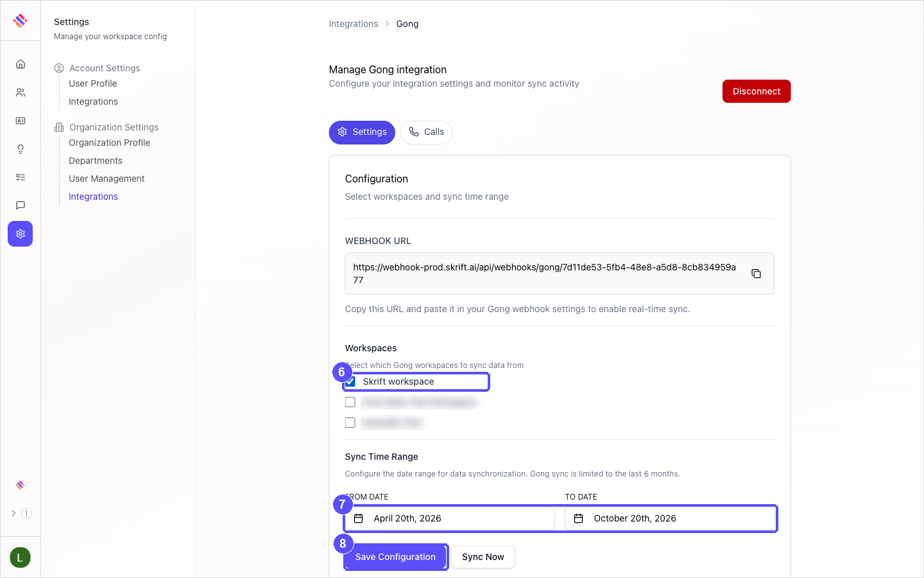This screenshot has height=578, width=924.
Task: Click the red Disconnect button
Action: 757,91
